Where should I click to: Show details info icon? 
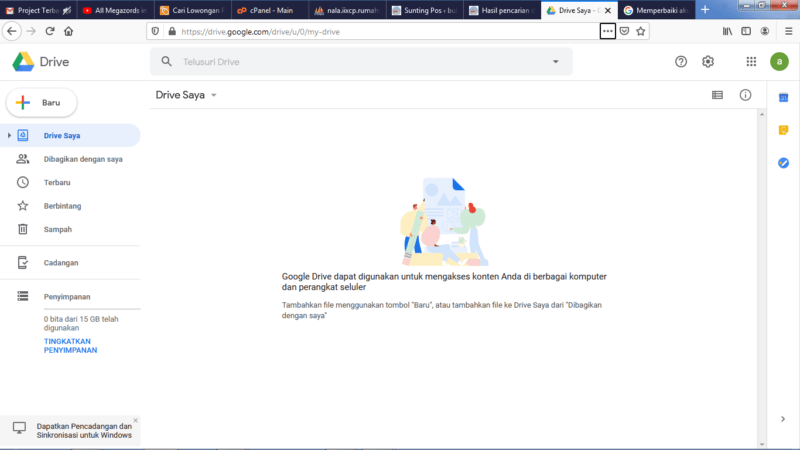click(x=745, y=95)
